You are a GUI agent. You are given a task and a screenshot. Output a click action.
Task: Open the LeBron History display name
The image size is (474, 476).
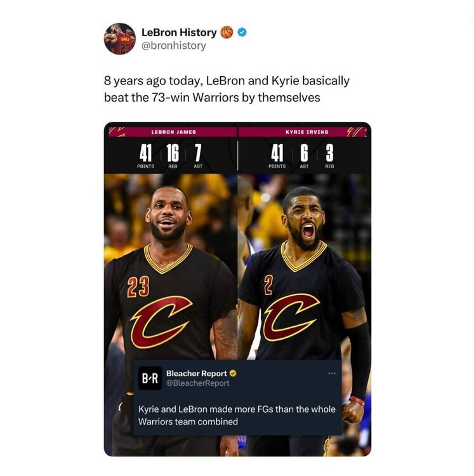pos(179,32)
